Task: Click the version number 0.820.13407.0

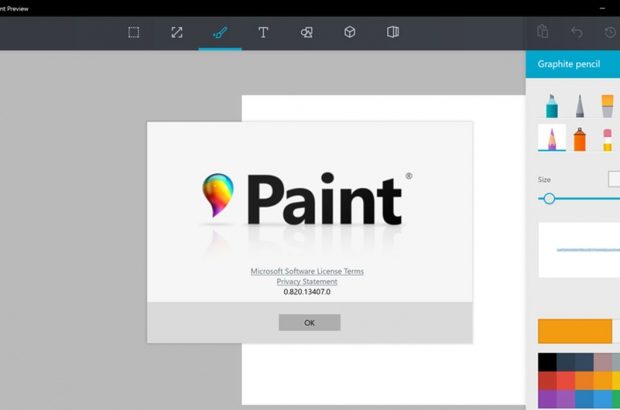Action: (x=307, y=292)
